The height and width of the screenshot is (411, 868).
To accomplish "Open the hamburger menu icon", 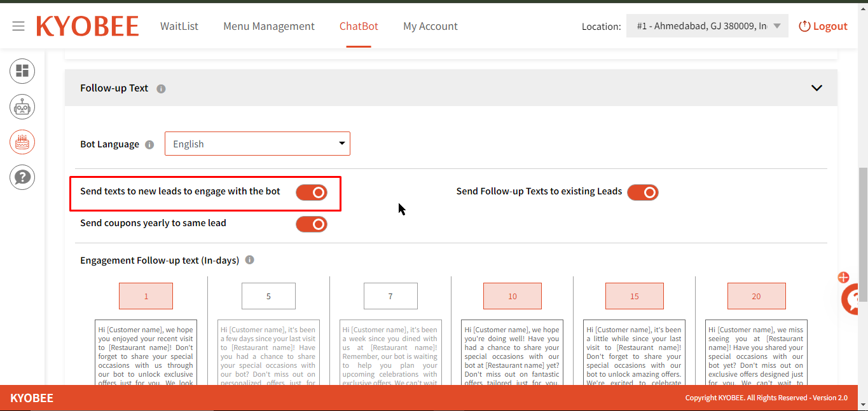I will click(x=18, y=26).
